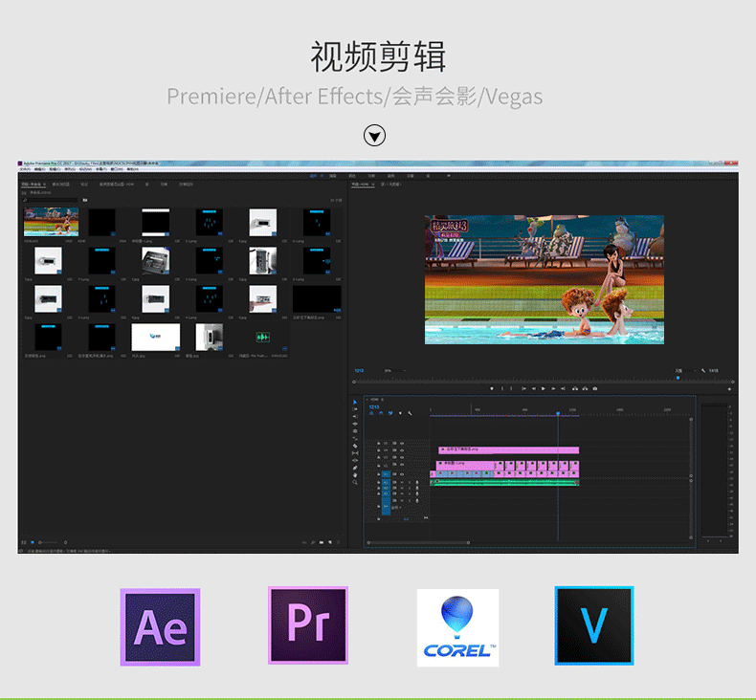Viewport: 756px width, 700px height.
Task: Switch to the 音频 workspace
Action: 391,176
